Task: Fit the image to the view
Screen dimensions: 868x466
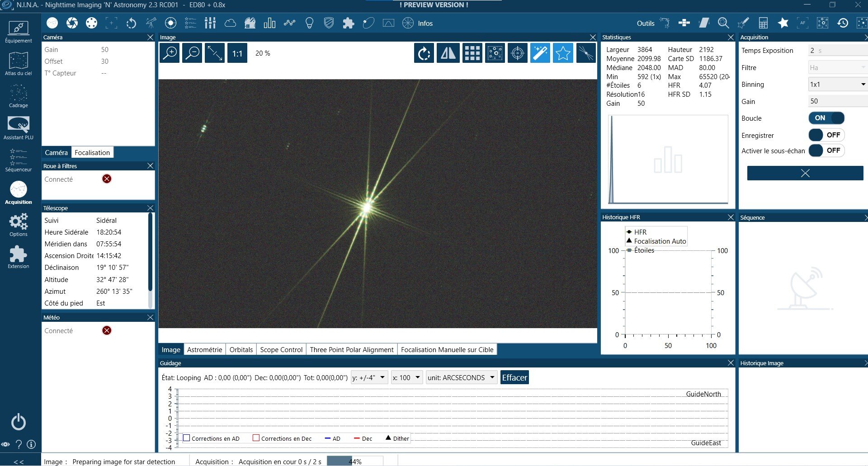Action: point(215,53)
